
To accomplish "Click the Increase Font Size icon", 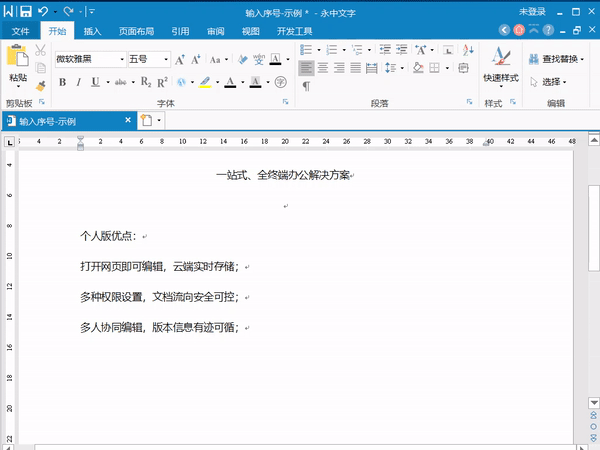I will pyautogui.click(x=181, y=59).
